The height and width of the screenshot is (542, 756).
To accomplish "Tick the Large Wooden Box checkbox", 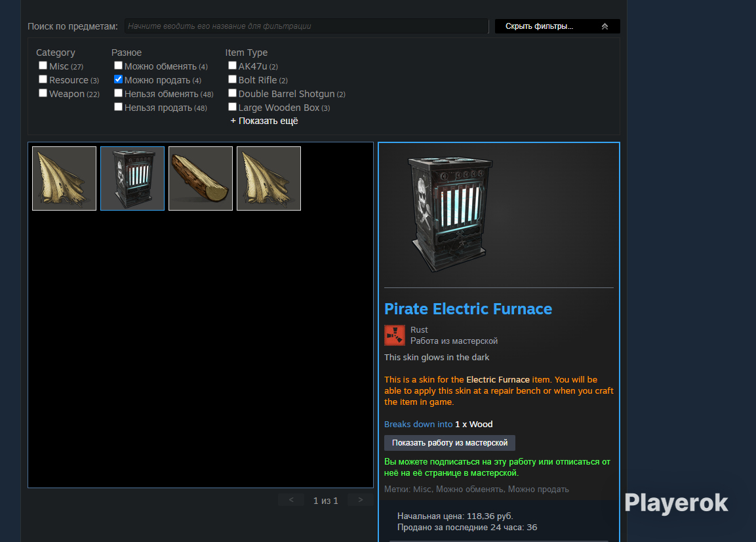I will point(232,107).
